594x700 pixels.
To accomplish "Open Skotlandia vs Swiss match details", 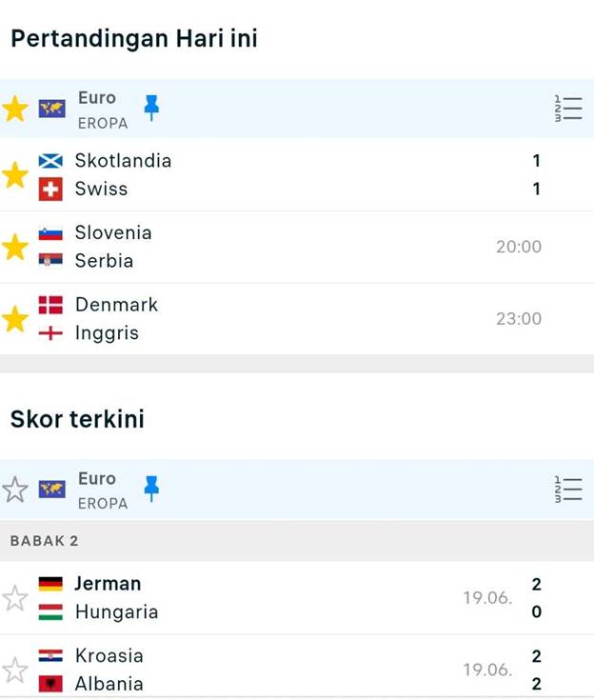I will (x=286, y=175).
